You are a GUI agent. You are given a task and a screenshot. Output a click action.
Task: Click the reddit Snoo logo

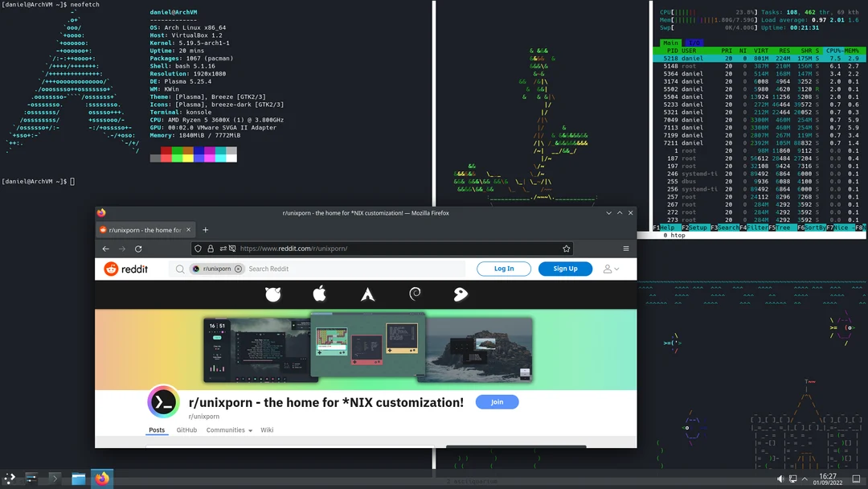point(113,269)
